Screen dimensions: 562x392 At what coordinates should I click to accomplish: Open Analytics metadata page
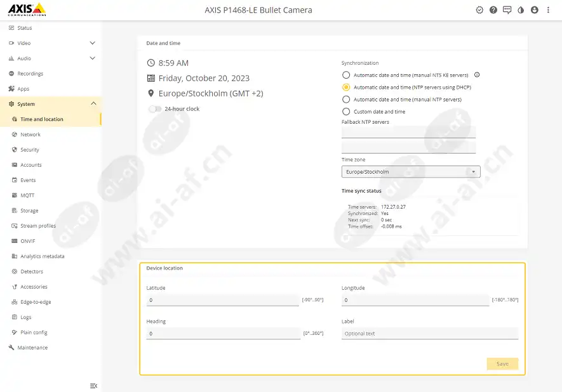tap(51, 256)
